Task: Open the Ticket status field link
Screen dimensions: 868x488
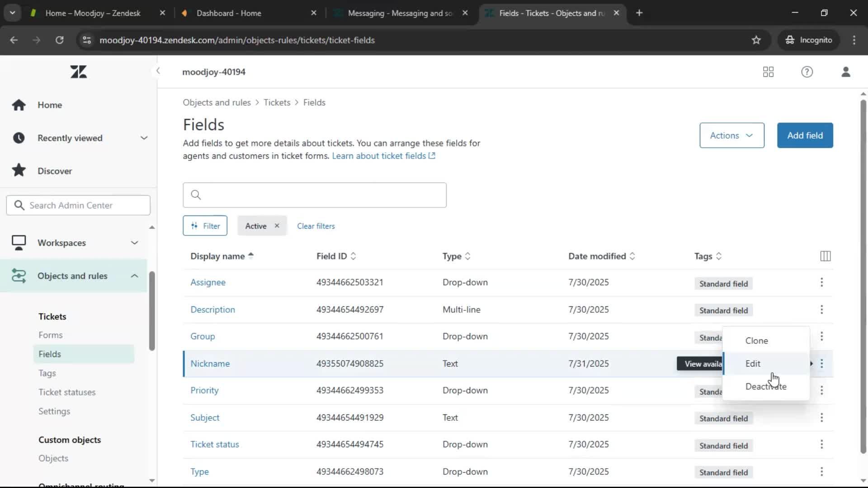Action: 214,445
